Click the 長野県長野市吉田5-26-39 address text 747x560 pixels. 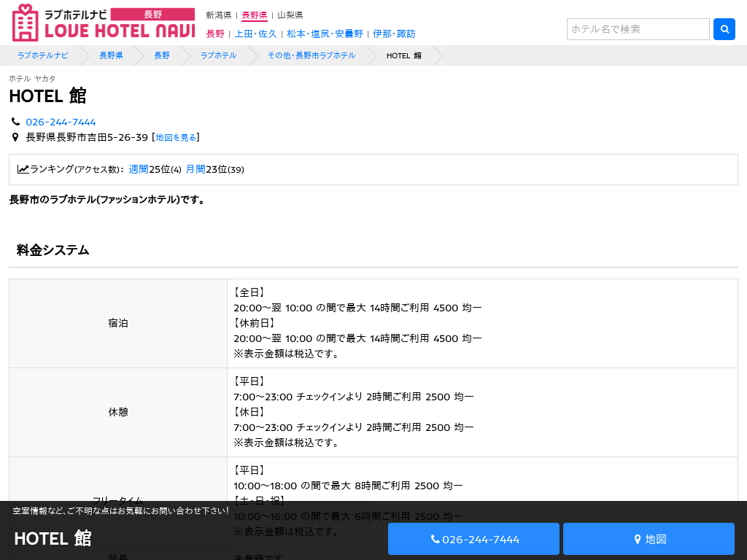coord(87,137)
